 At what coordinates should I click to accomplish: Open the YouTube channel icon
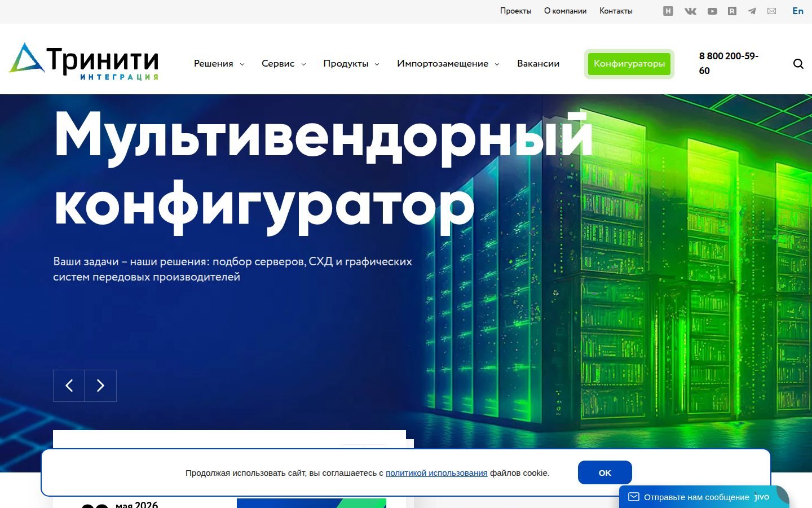[x=713, y=11]
